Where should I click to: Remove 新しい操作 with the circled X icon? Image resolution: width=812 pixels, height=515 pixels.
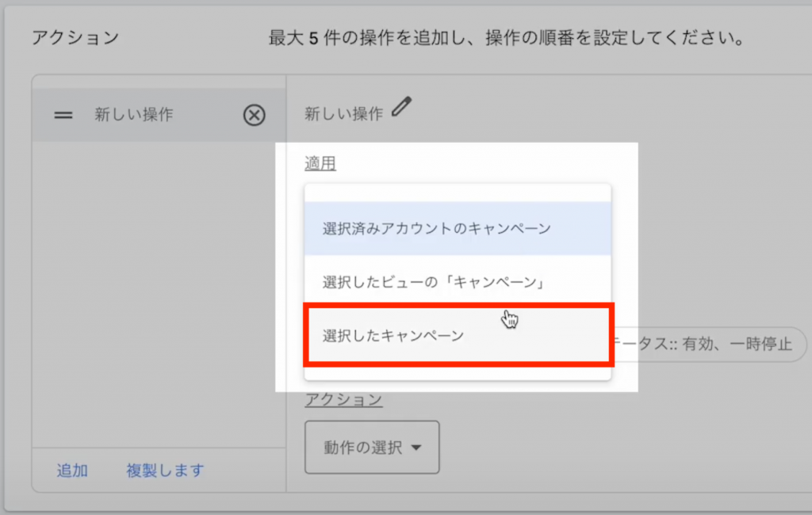pos(253,116)
